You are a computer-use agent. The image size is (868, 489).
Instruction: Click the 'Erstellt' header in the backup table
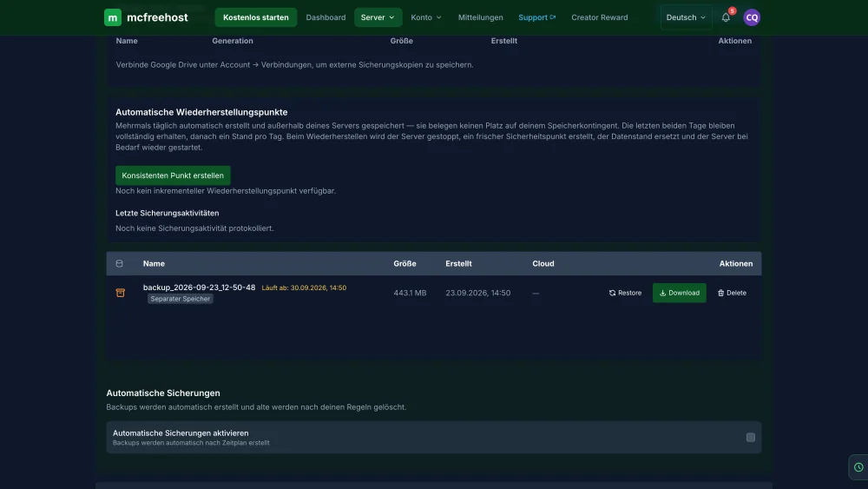click(458, 263)
